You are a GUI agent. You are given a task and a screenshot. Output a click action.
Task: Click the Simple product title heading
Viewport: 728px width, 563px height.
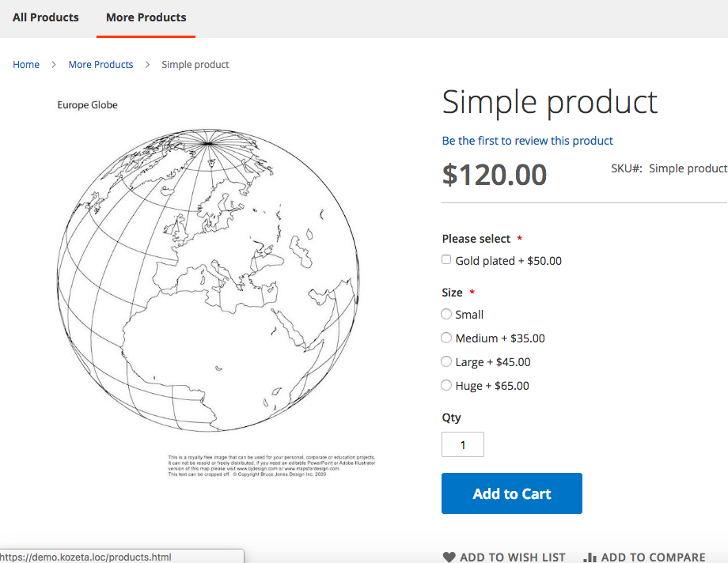[x=549, y=103]
